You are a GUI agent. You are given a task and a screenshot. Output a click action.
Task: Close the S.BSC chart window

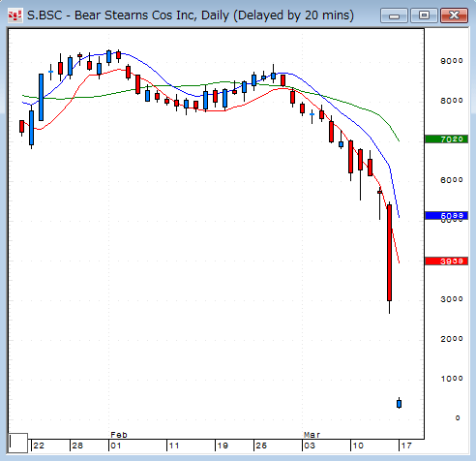(454, 15)
